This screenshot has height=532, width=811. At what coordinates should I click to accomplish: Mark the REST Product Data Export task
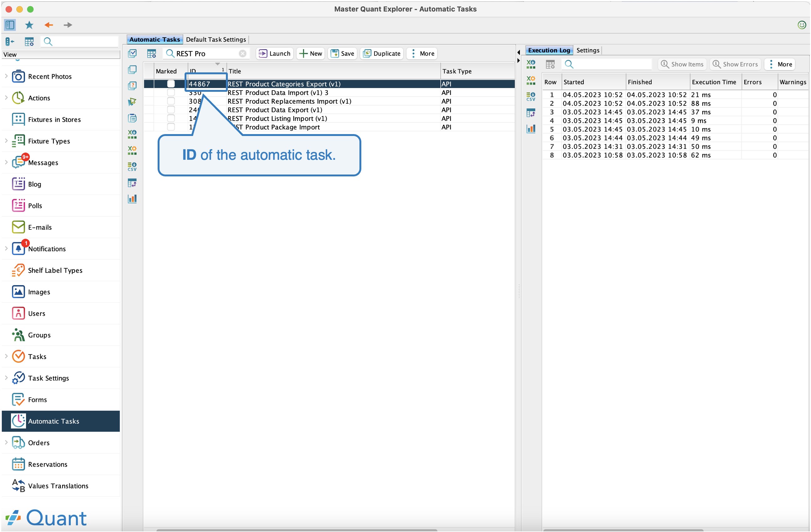click(171, 110)
